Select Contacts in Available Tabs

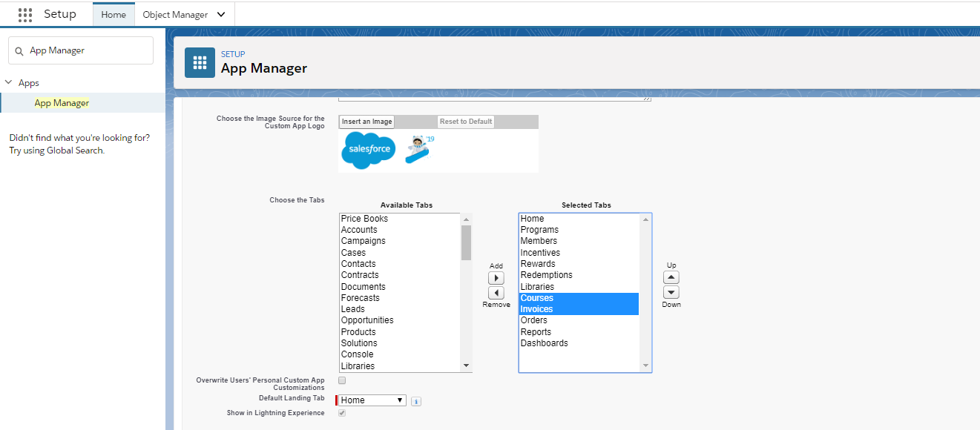[x=400, y=264]
